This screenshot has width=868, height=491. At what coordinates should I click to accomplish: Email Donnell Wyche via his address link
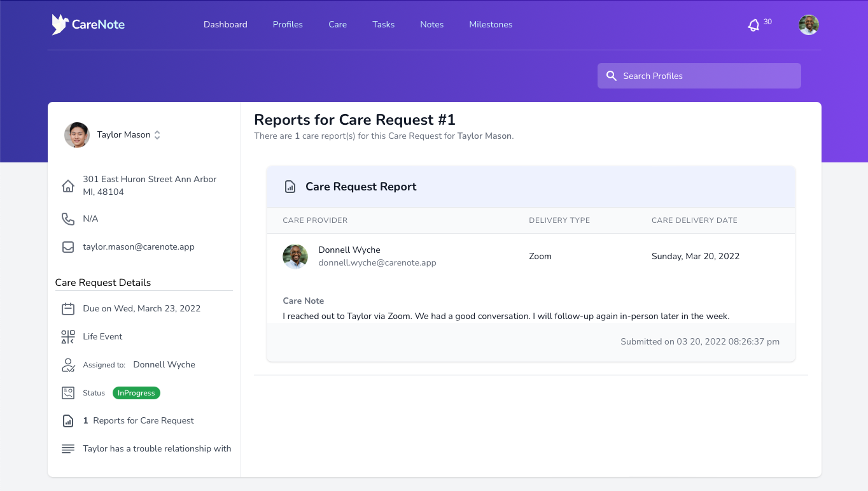[x=377, y=262]
